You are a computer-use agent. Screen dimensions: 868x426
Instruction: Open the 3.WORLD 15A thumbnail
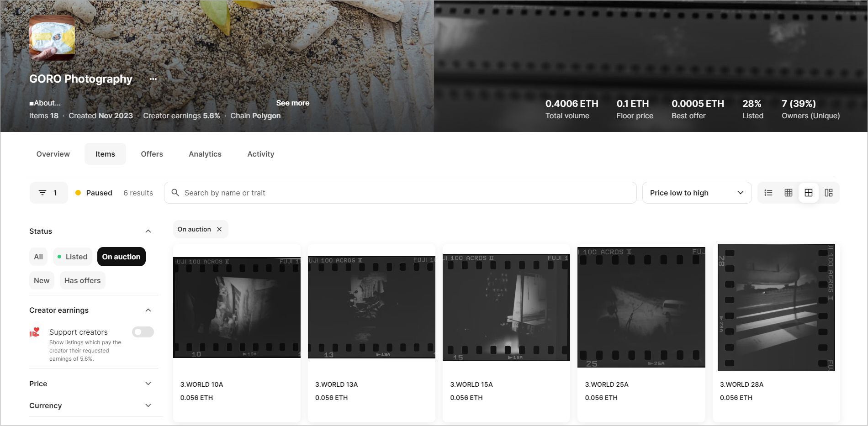pyautogui.click(x=506, y=307)
